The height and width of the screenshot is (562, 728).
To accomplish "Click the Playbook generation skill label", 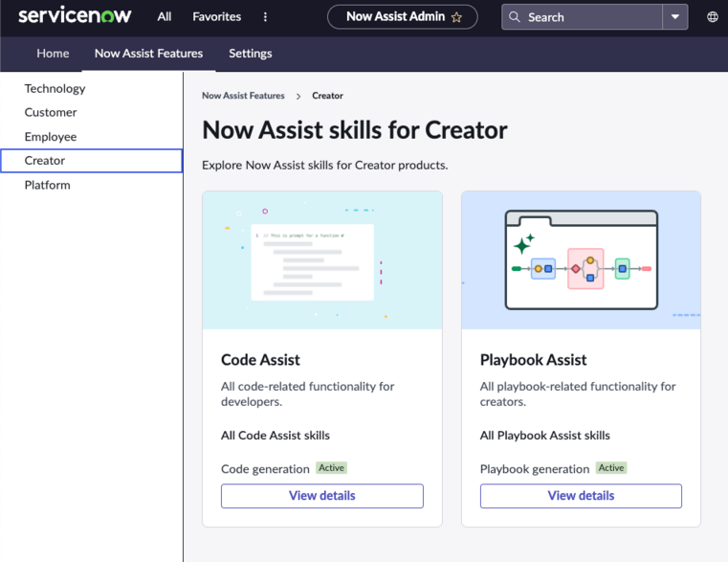I will 535,469.
